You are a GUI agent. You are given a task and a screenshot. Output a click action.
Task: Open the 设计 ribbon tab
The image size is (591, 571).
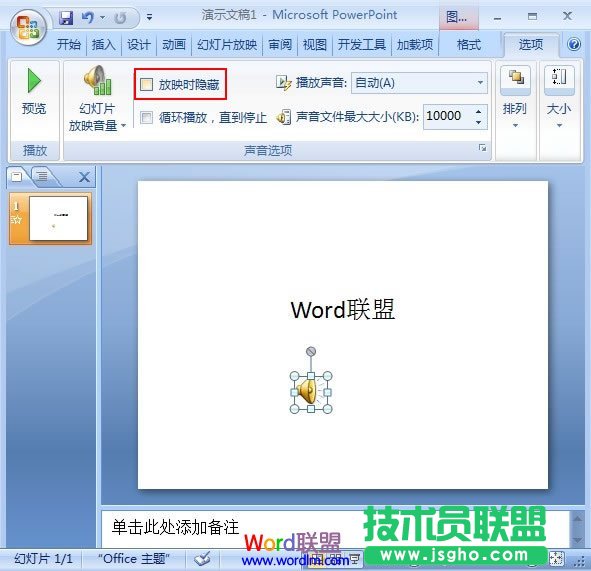(x=139, y=45)
